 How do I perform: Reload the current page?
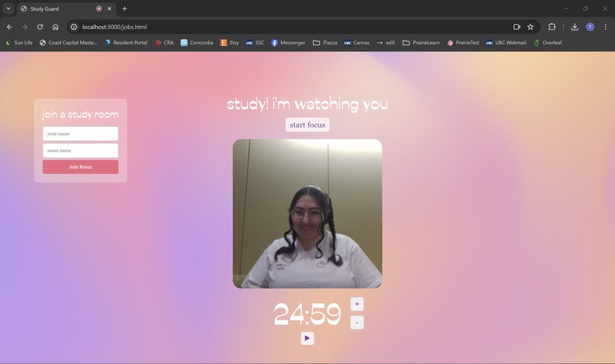40,27
